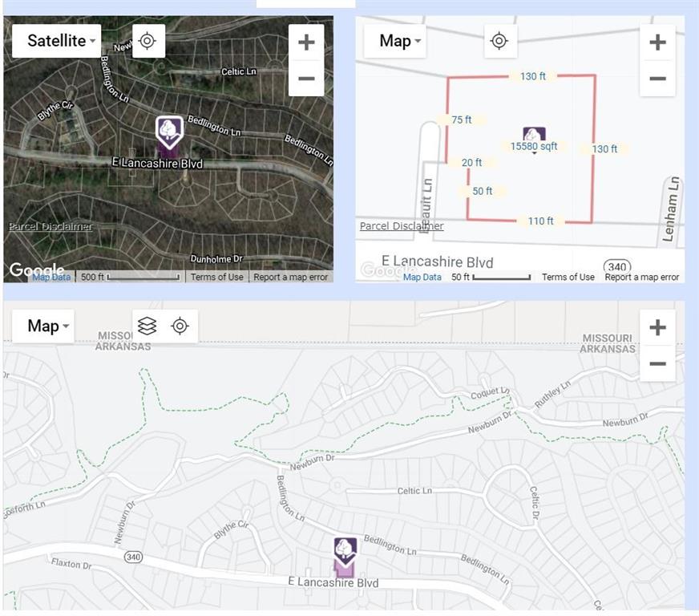The width and height of the screenshot is (699, 616).
Task: Zoom out on the bottom map
Action: (x=657, y=363)
